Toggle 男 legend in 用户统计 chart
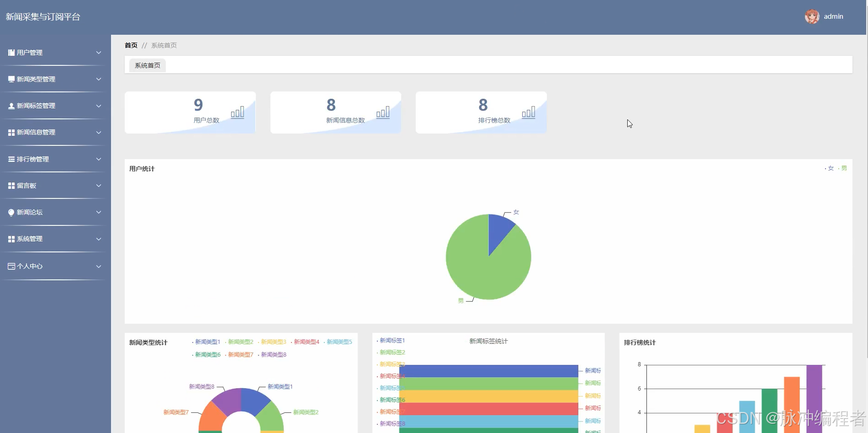 842,168
